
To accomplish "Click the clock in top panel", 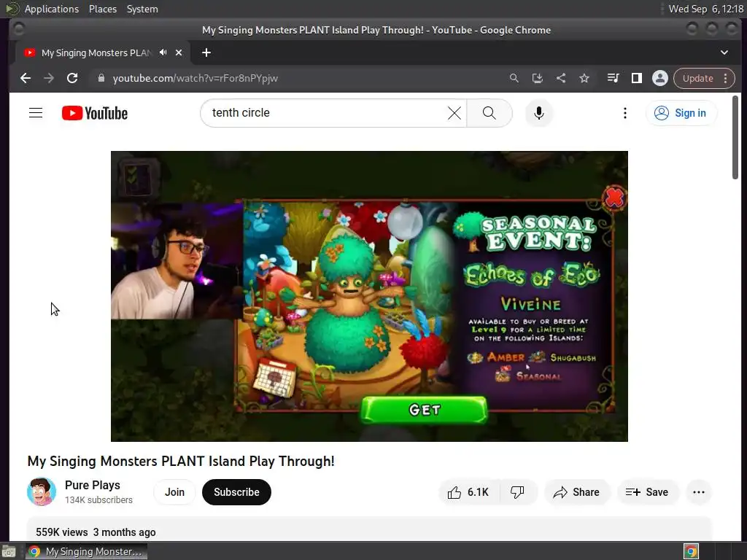I will (x=705, y=9).
